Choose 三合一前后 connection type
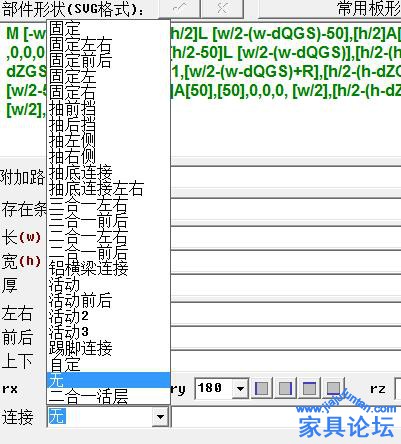This screenshot has height=444, width=401. [108, 220]
